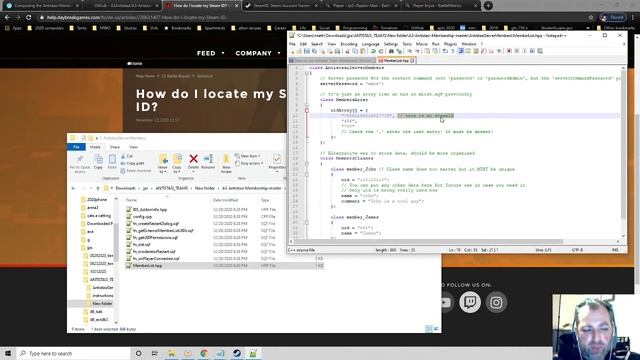Open Explorer Share ribbon tab
The image size is (640, 360).
pyautogui.click(x=115, y=147)
